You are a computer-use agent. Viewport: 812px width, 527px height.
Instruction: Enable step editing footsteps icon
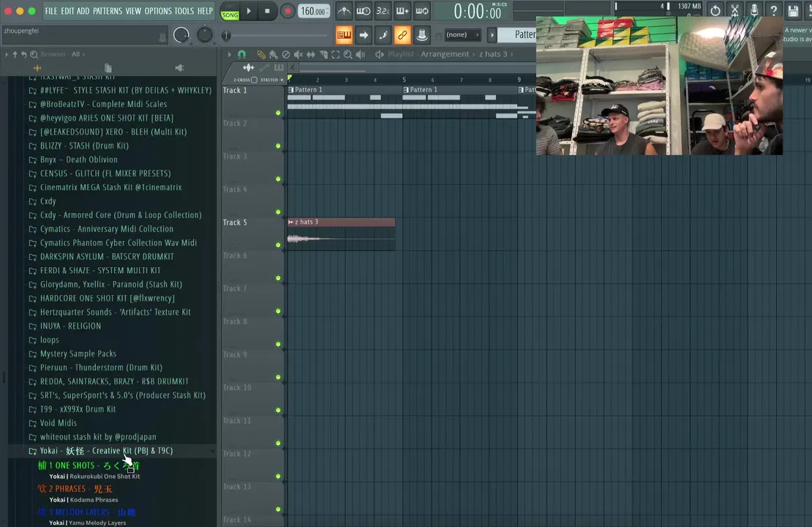(383, 34)
